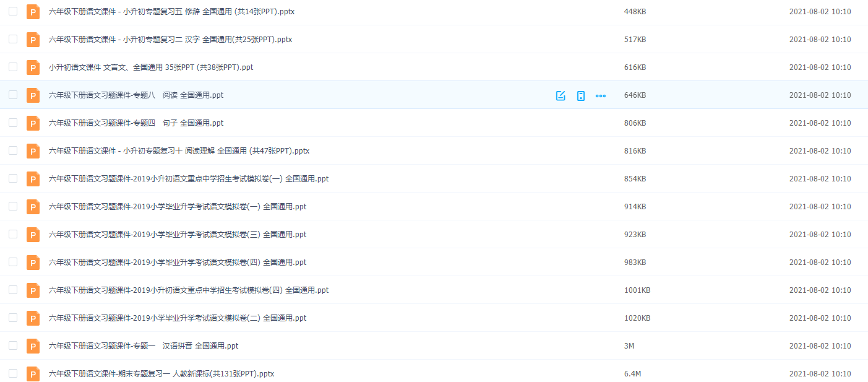Click the PowerPoint icon for 阅读理解 file
The width and height of the screenshot is (868, 382).
point(33,150)
